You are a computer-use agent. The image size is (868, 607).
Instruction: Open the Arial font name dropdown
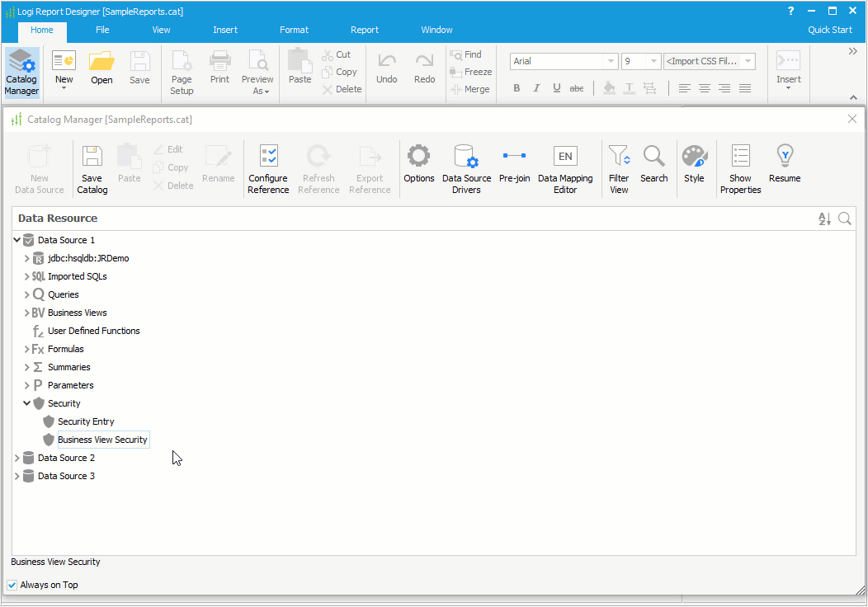(x=611, y=62)
